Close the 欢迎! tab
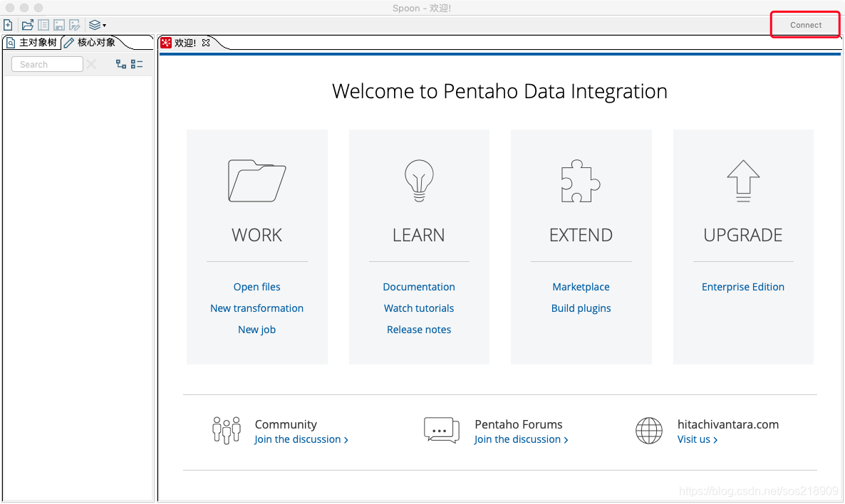The height and width of the screenshot is (504, 845). point(206,43)
